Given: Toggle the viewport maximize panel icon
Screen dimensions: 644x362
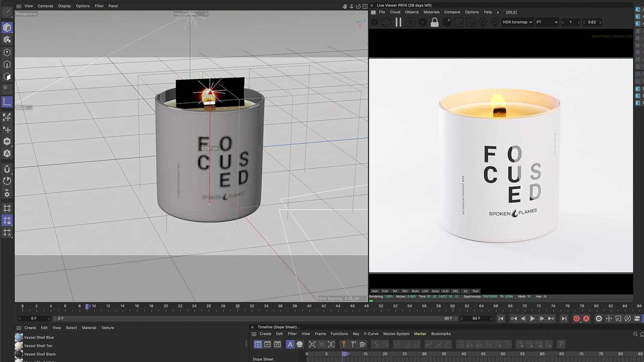Looking at the screenshot, I should coord(365,6).
